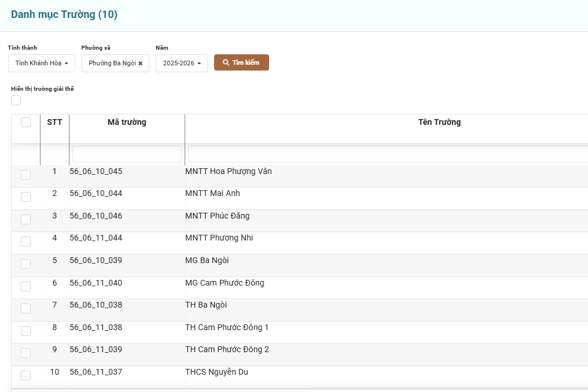Check the row for MNTT Mai Anh

[x=25, y=197]
